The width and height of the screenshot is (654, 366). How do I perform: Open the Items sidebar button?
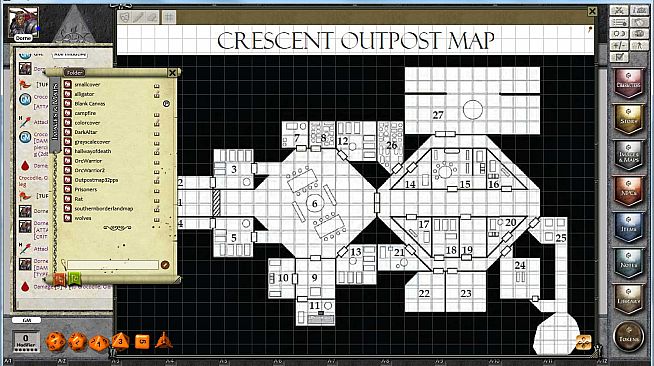coord(628,227)
